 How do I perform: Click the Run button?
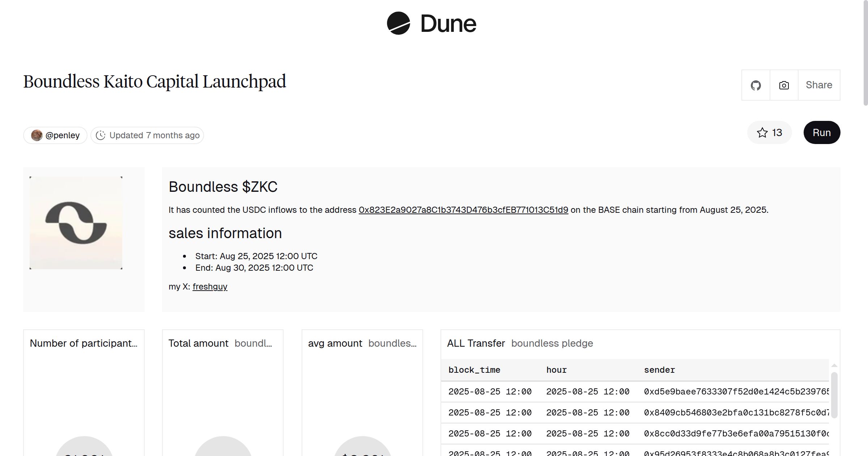[x=822, y=132]
